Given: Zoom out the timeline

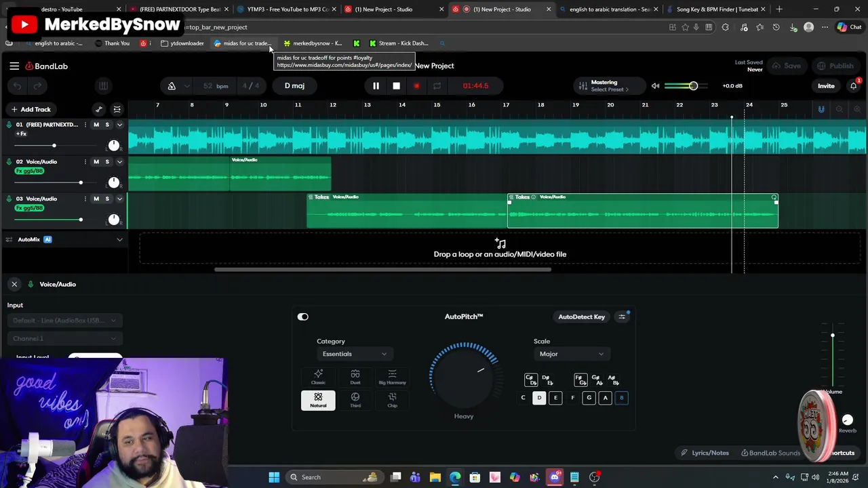Looking at the screenshot, I should [x=840, y=109].
